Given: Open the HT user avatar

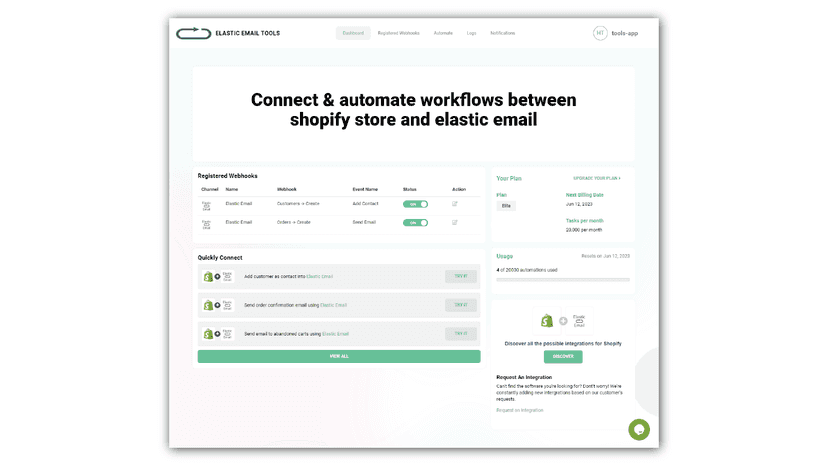Looking at the screenshot, I should (x=600, y=33).
